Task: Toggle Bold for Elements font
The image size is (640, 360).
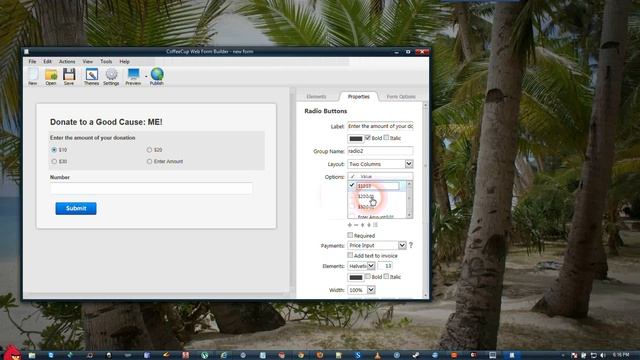Action: click(368, 277)
